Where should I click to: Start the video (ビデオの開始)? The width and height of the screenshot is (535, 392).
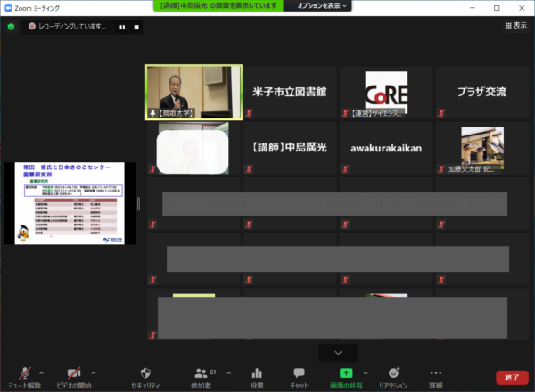[x=74, y=378]
